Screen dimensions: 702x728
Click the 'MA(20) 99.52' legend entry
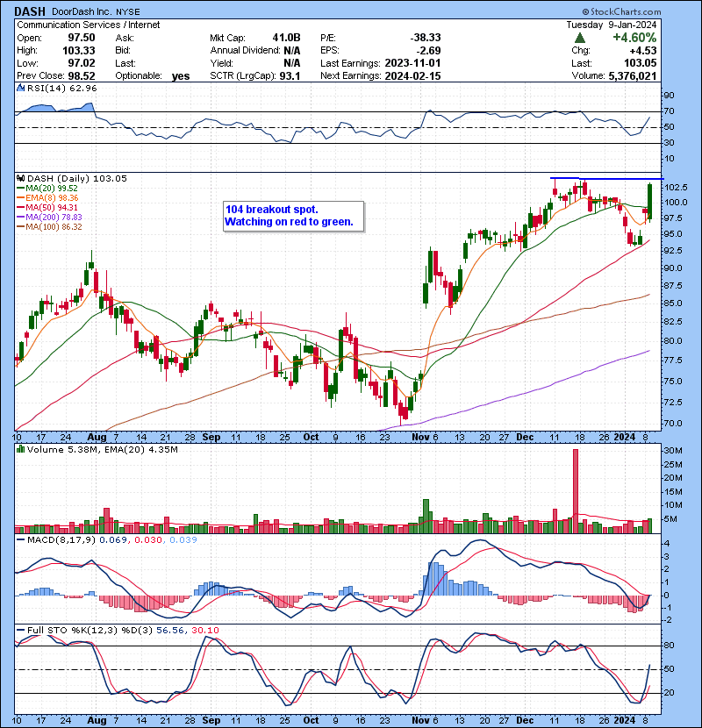[52, 188]
